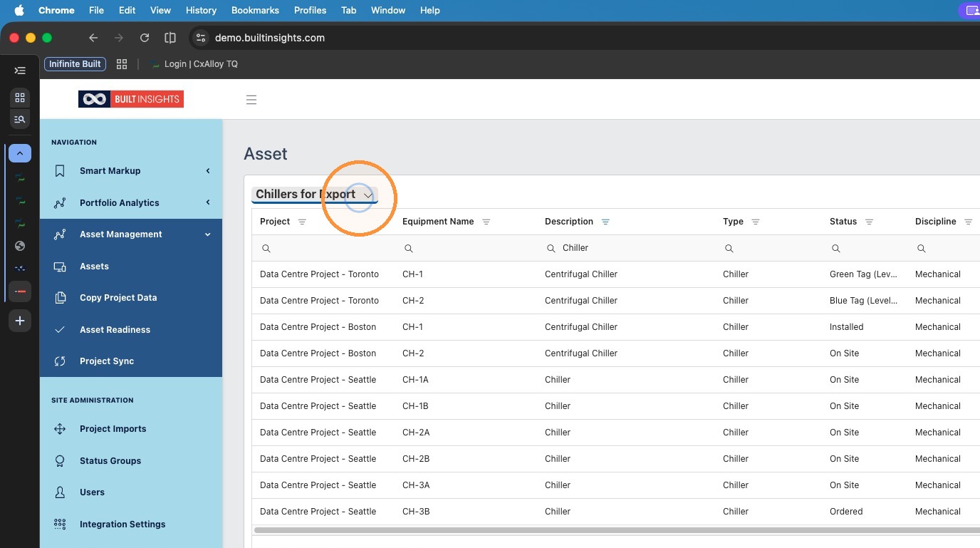Open the Project column filter icon
Screen dimensions: 980x548
coord(302,222)
